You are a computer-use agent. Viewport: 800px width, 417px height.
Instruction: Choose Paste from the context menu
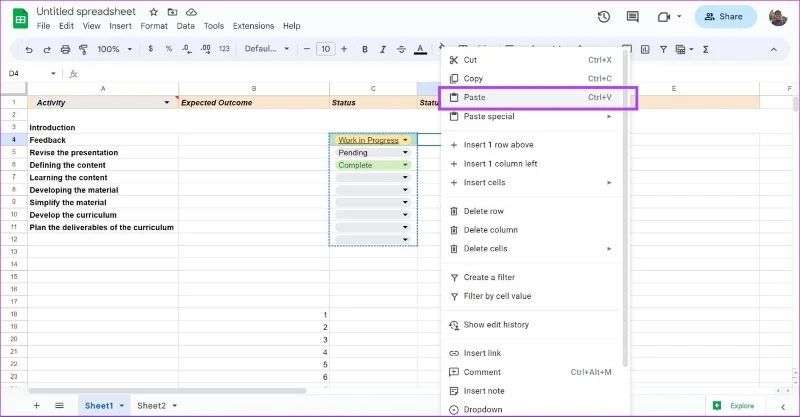(532, 97)
